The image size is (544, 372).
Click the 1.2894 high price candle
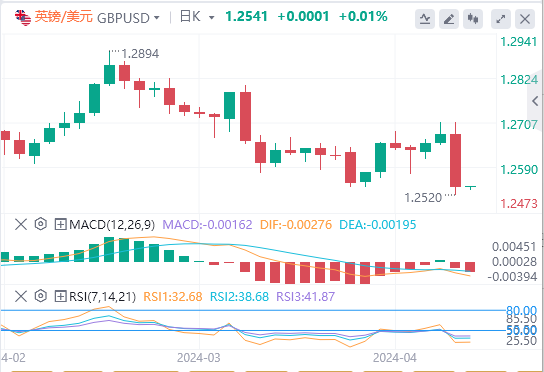click(x=109, y=67)
